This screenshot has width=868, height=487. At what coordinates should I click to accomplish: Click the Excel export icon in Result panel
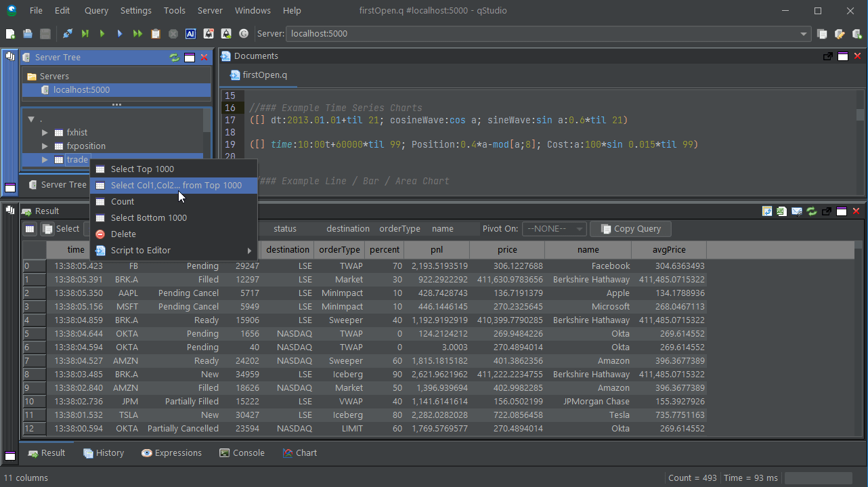[x=782, y=211]
